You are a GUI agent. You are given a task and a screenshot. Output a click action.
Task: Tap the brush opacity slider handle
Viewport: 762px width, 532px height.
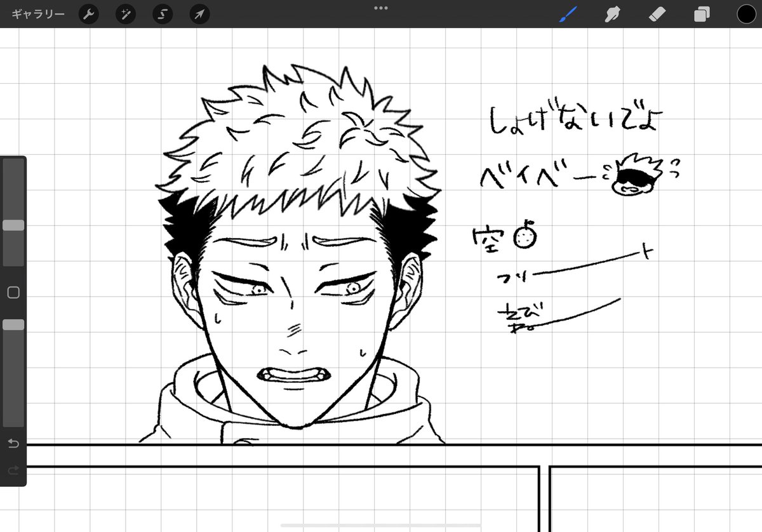pos(13,324)
